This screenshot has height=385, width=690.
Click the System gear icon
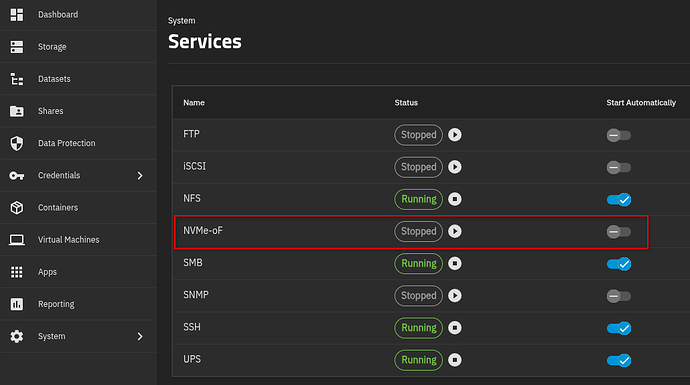[x=17, y=336]
